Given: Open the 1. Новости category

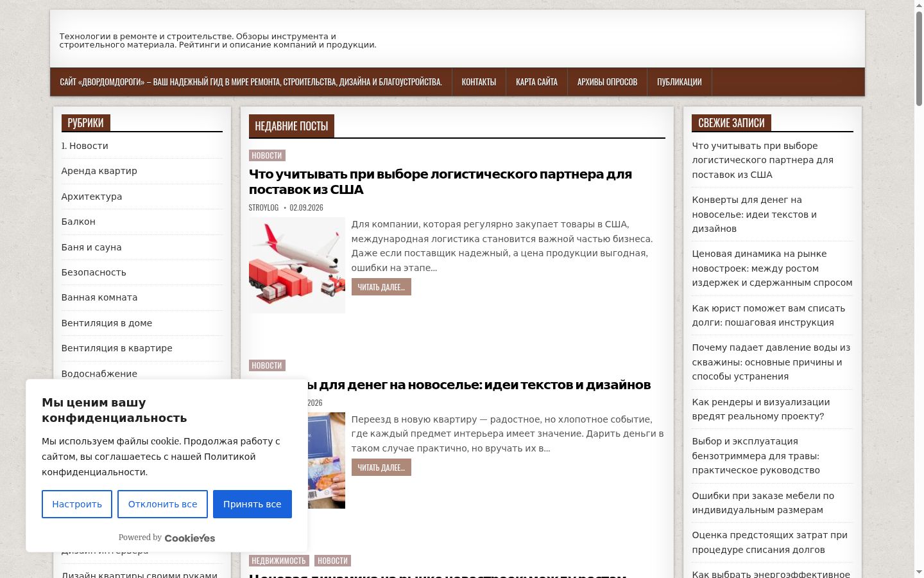Looking at the screenshot, I should coord(85,146).
